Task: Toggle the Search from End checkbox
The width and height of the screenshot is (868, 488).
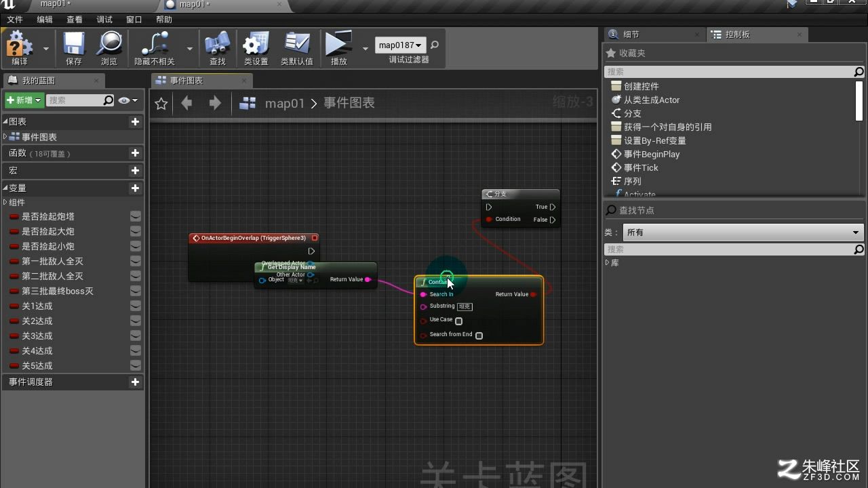Action: click(479, 335)
